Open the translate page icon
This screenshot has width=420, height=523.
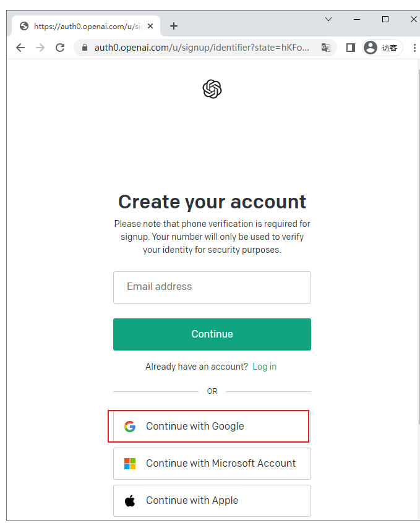(x=326, y=48)
